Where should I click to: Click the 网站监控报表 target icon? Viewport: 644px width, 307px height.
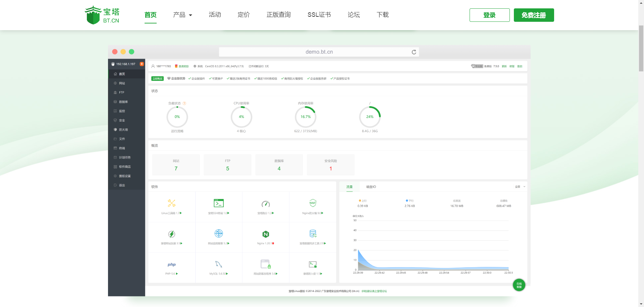pos(219,233)
